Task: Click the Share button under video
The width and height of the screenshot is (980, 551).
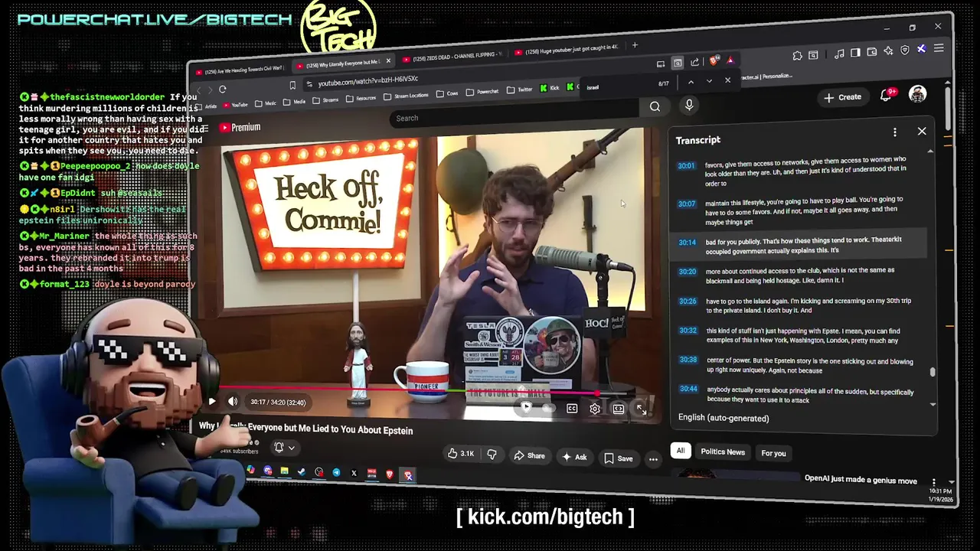Action: (x=529, y=456)
